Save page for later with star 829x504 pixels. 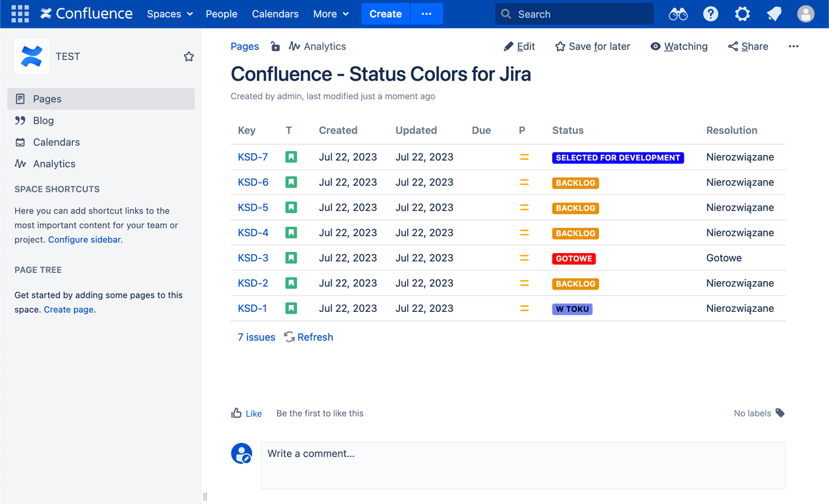tap(593, 46)
